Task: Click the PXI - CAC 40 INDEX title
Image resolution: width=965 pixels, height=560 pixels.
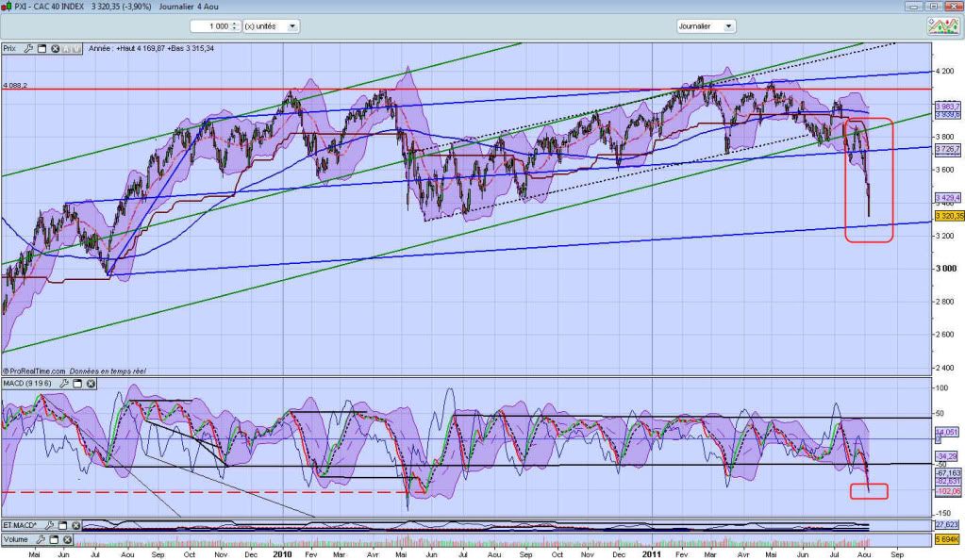Action: [x=51, y=6]
